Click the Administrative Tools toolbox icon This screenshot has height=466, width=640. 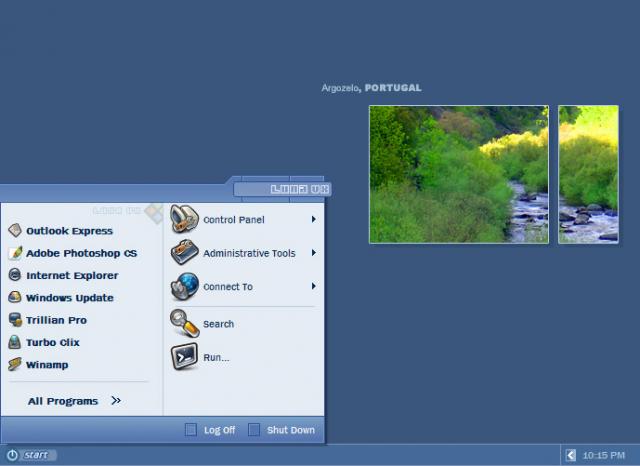click(x=184, y=253)
